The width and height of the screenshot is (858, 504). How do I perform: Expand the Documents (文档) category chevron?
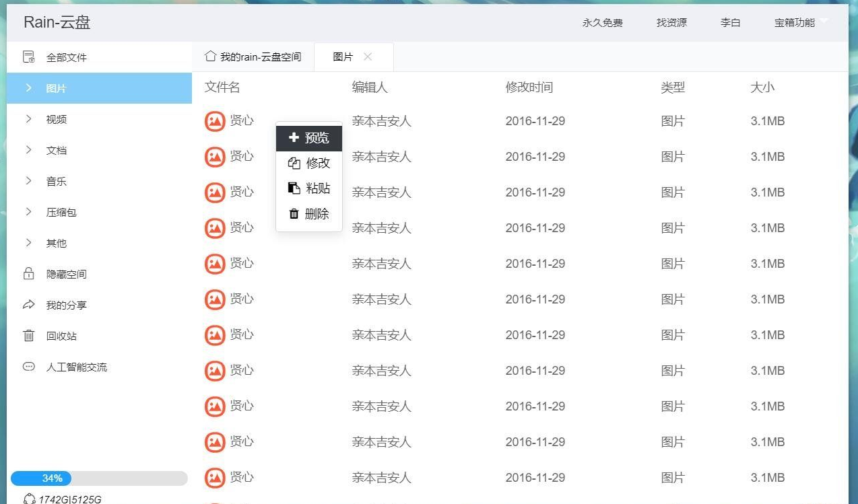tap(28, 150)
